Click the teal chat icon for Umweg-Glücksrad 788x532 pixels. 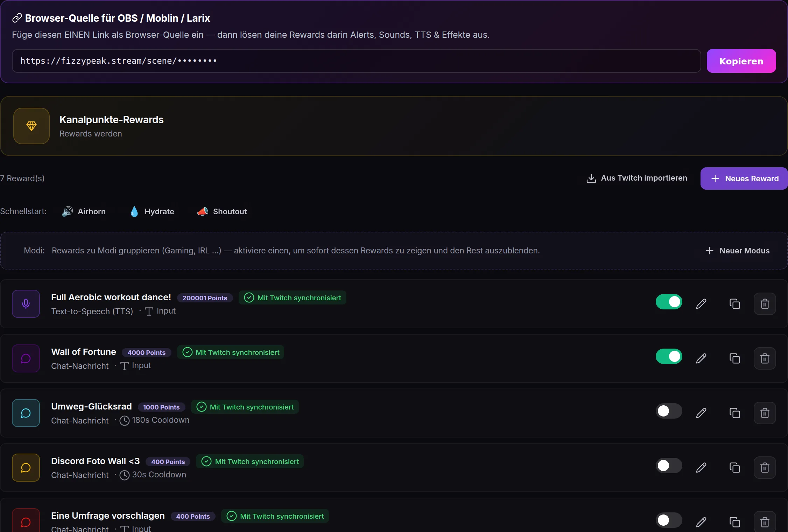point(26,413)
